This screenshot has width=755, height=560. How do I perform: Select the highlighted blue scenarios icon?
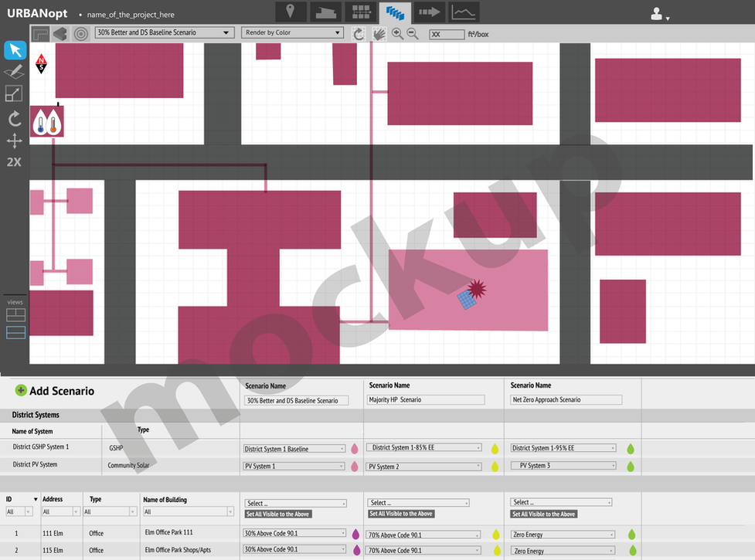pyautogui.click(x=395, y=12)
